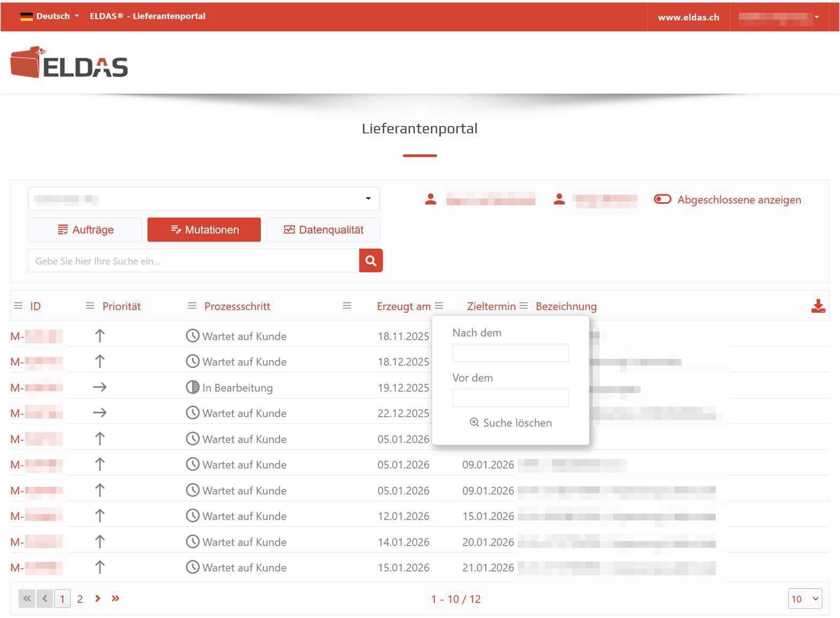Open the www.eldas.ch link

click(688, 17)
